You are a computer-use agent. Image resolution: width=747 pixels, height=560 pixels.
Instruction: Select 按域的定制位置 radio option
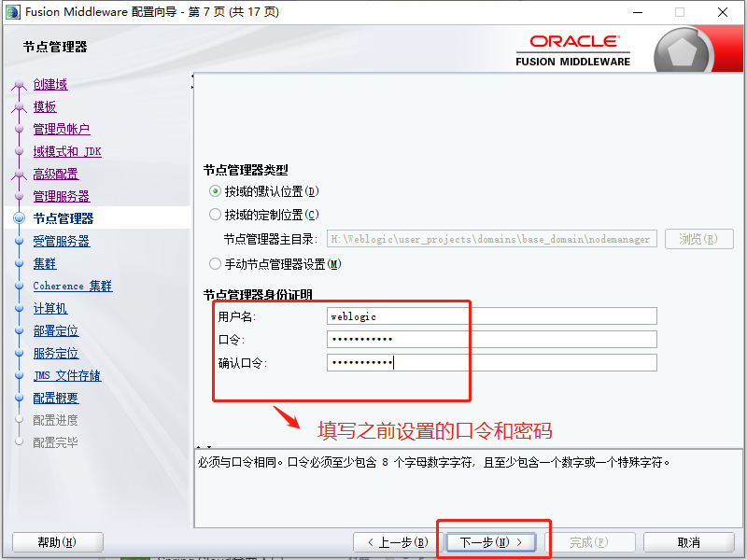tap(216, 215)
